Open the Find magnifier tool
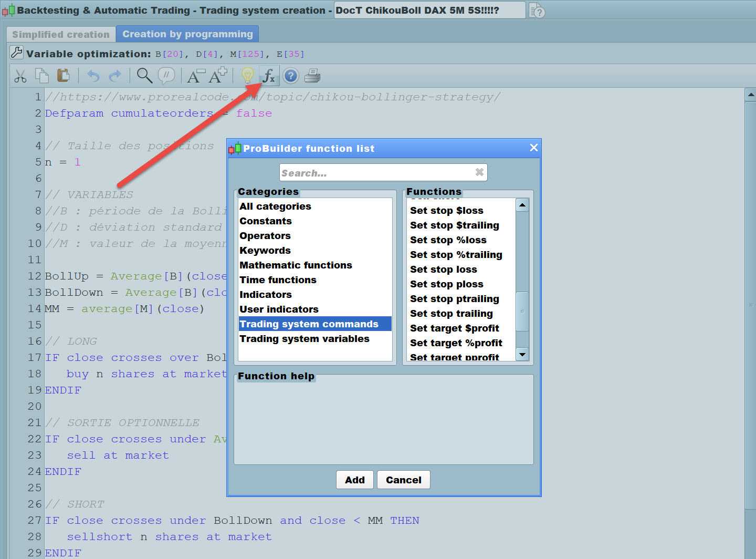The width and height of the screenshot is (756, 559). (x=144, y=76)
